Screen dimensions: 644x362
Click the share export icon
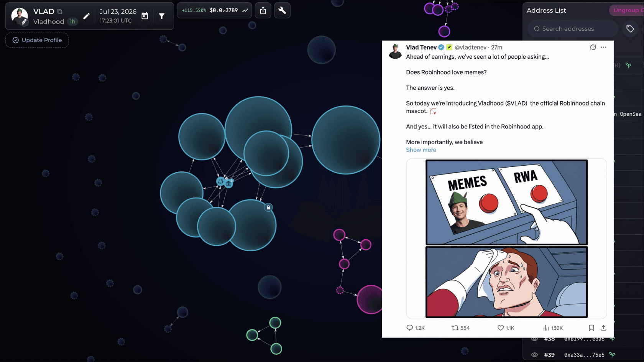click(263, 10)
